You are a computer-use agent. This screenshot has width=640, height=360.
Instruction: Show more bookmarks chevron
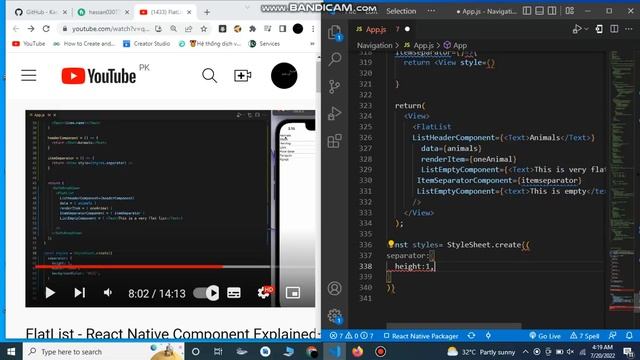[312, 43]
